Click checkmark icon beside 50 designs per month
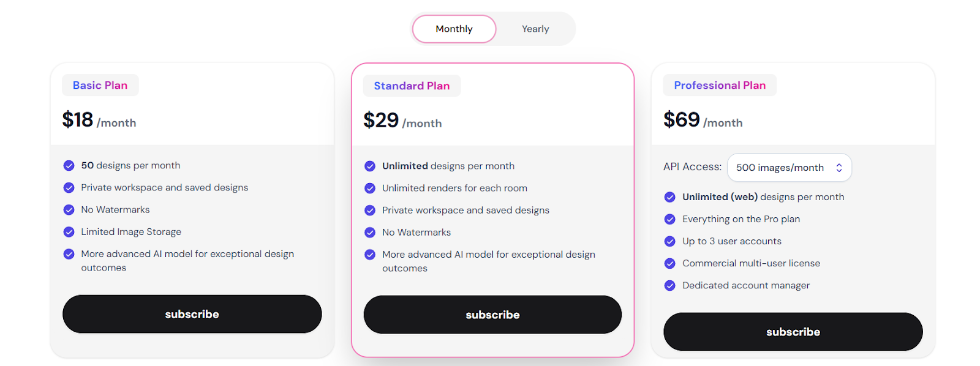 pyautogui.click(x=69, y=165)
